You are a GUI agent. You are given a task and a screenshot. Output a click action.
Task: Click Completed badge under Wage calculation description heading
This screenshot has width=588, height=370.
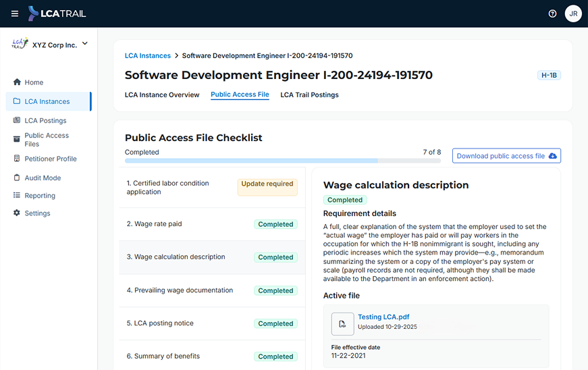point(345,200)
